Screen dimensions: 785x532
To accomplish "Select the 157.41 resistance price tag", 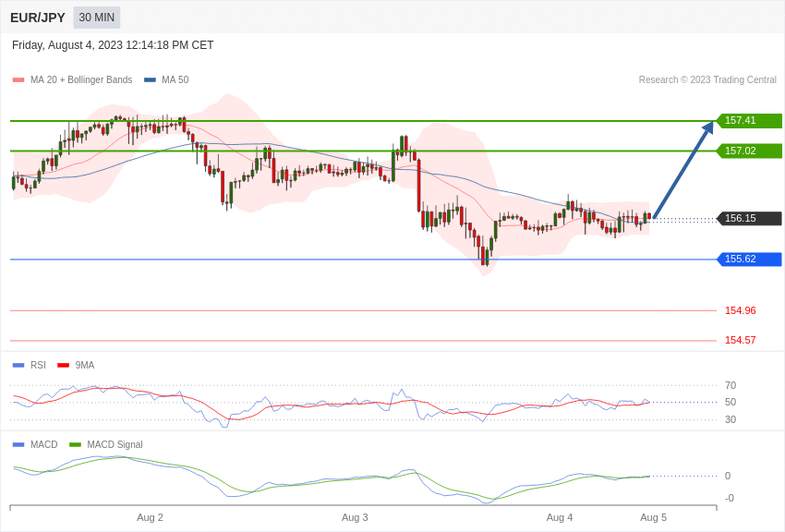I will [749, 121].
